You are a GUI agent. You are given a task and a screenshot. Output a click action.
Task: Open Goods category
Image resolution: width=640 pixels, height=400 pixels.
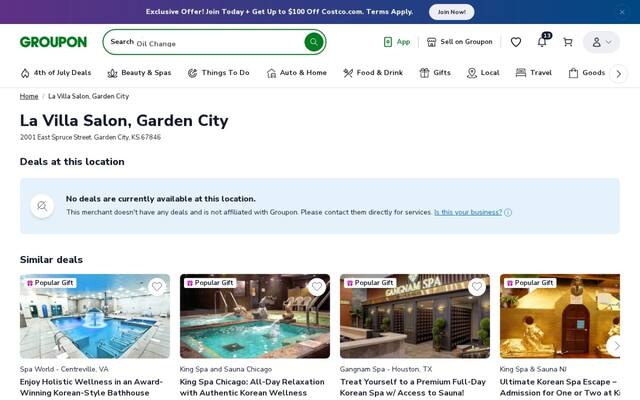point(587,73)
